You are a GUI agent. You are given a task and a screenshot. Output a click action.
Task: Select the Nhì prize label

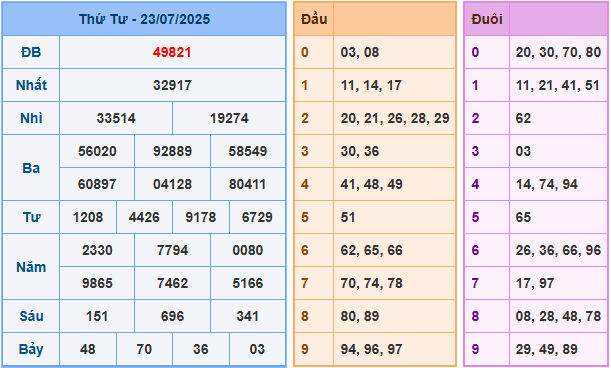pos(31,118)
